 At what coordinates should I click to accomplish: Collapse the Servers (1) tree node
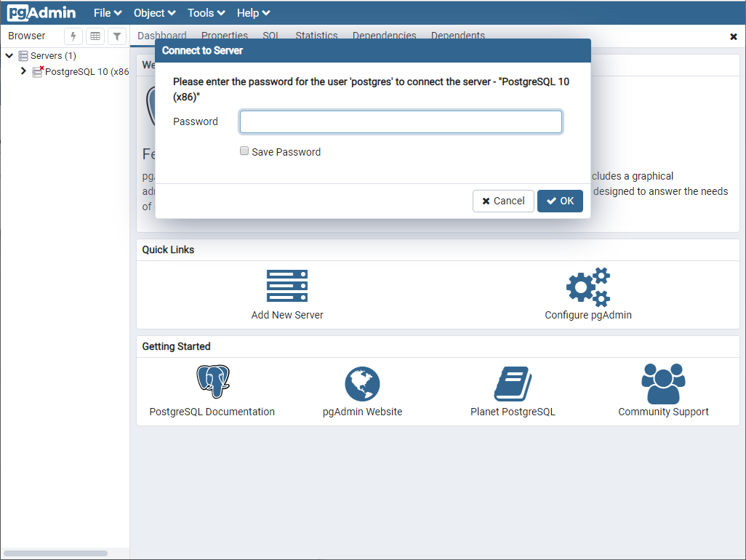(x=9, y=56)
